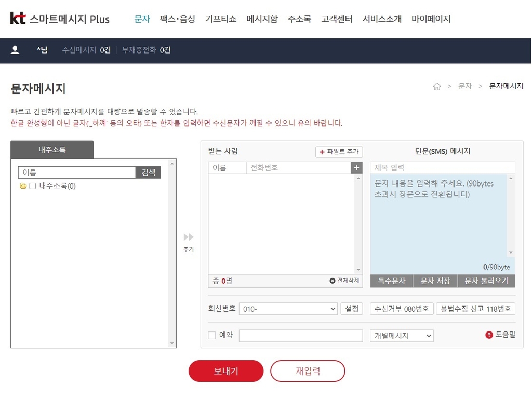Viewport: 532px width, 399px height.
Task: Click the plus icon to add recipient
Action: coord(356,168)
